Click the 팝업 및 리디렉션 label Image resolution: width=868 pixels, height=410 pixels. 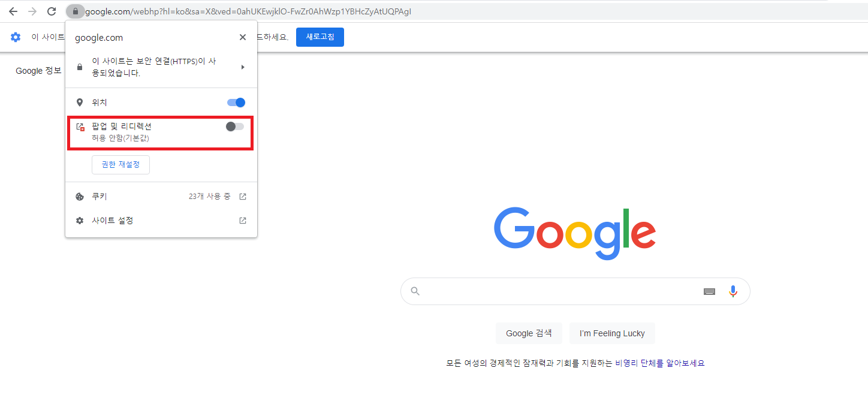tap(122, 126)
